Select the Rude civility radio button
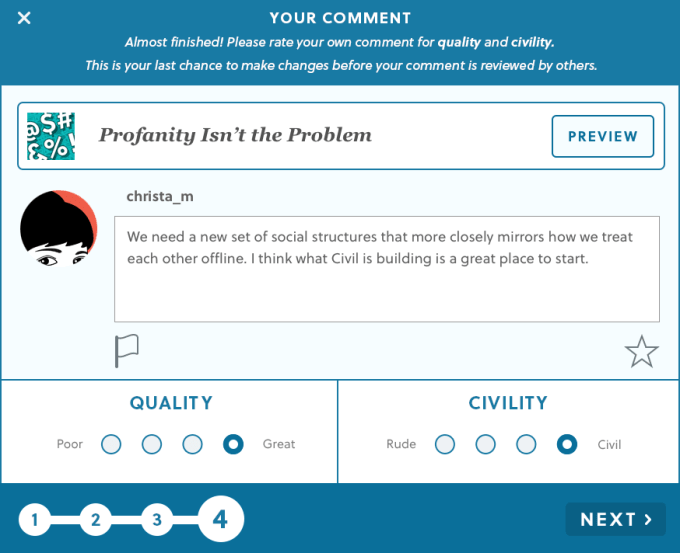680x553 pixels. pos(445,444)
